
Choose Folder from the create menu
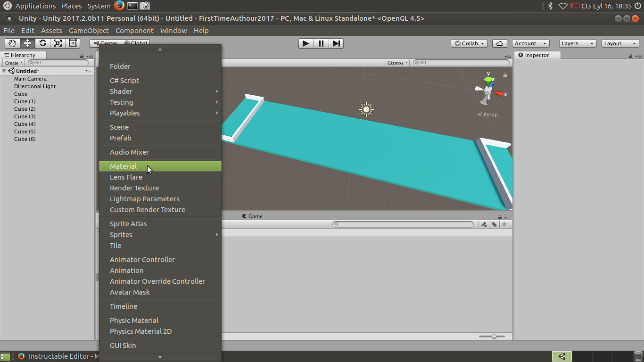point(160,66)
